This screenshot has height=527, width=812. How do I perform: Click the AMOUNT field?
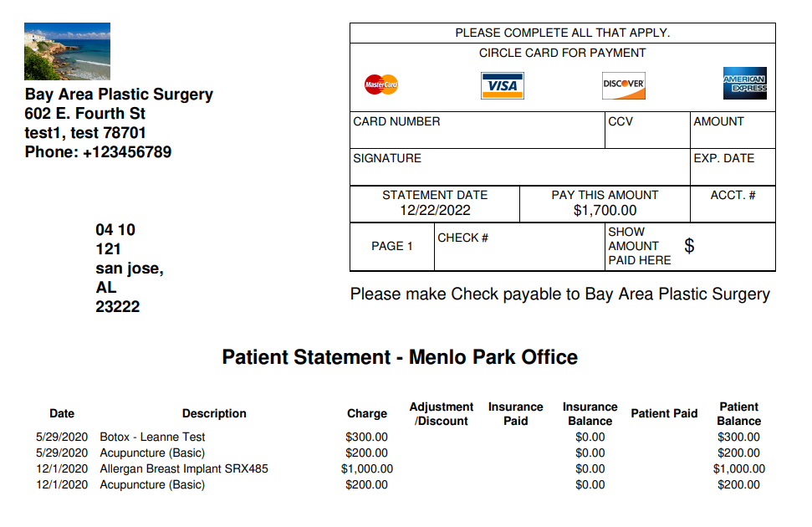tap(733, 130)
